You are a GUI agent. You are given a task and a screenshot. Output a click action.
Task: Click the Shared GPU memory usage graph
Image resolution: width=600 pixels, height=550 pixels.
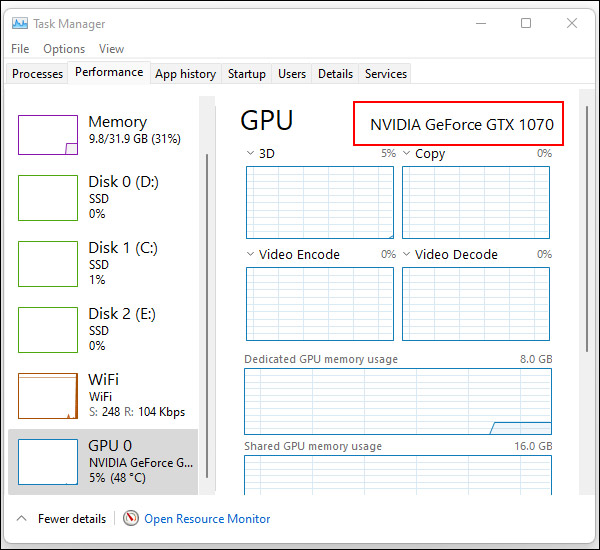click(398, 475)
